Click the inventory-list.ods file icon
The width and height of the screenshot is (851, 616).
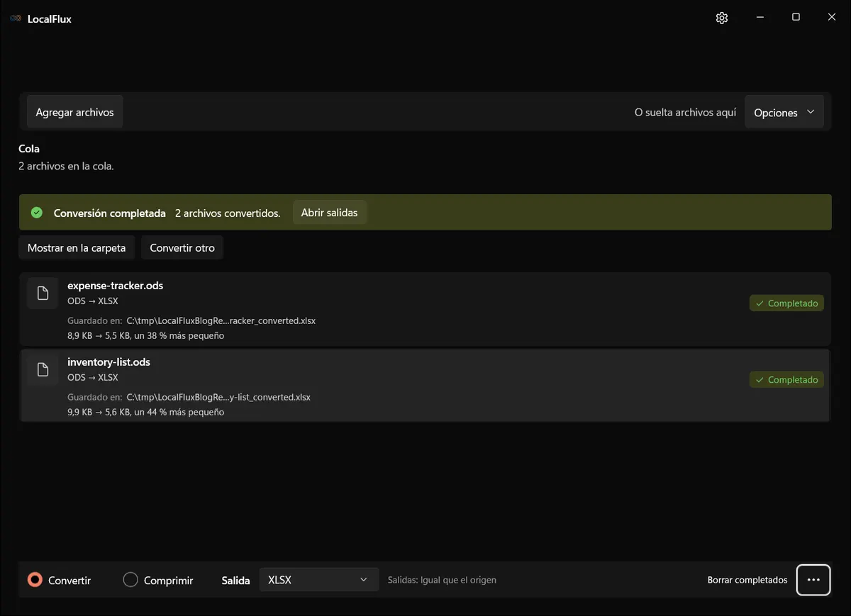coord(43,369)
